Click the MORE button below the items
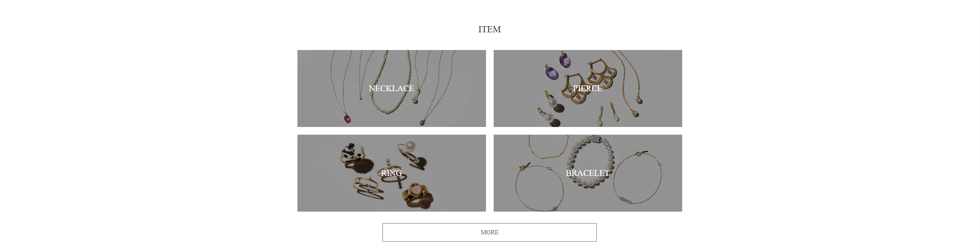 pos(489,232)
